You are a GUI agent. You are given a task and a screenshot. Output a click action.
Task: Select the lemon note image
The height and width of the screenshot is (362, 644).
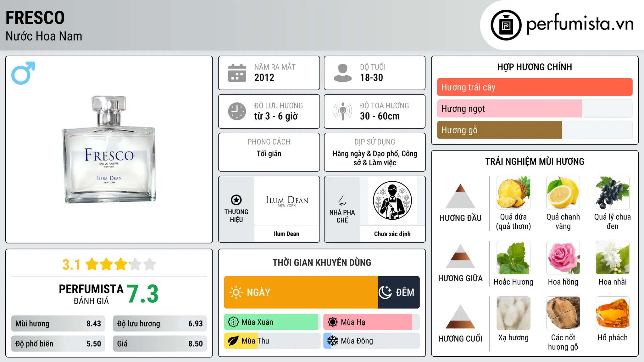pos(563,193)
